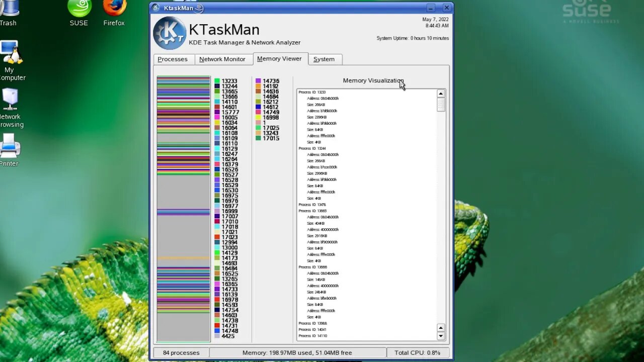This screenshot has width=644, height=362.
Task: Click the color swatch for process 16998
Action: 258,118
